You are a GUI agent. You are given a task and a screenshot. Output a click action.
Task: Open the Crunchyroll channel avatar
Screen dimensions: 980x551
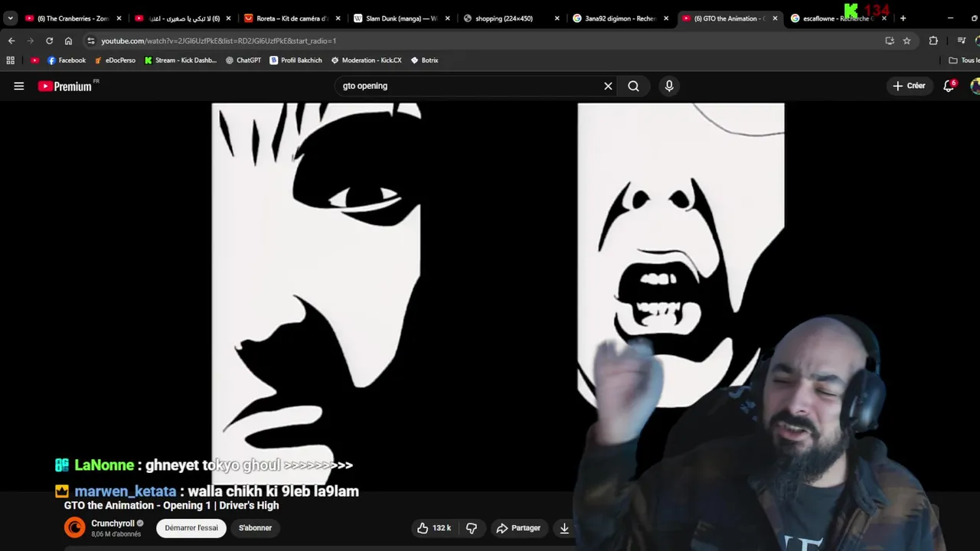(x=74, y=527)
